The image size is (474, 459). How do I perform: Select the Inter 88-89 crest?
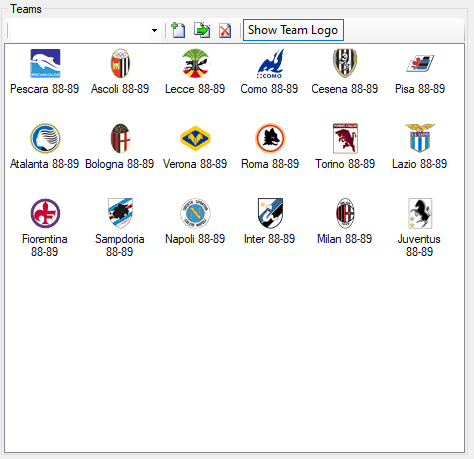click(x=270, y=213)
